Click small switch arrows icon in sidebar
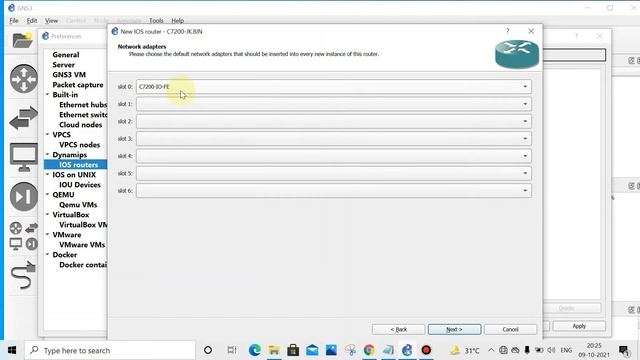 pos(31,228)
